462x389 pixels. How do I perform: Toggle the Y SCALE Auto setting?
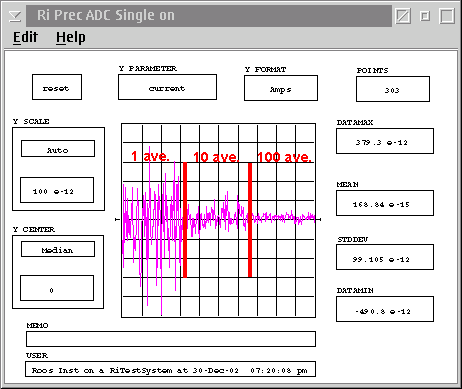point(58,149)
